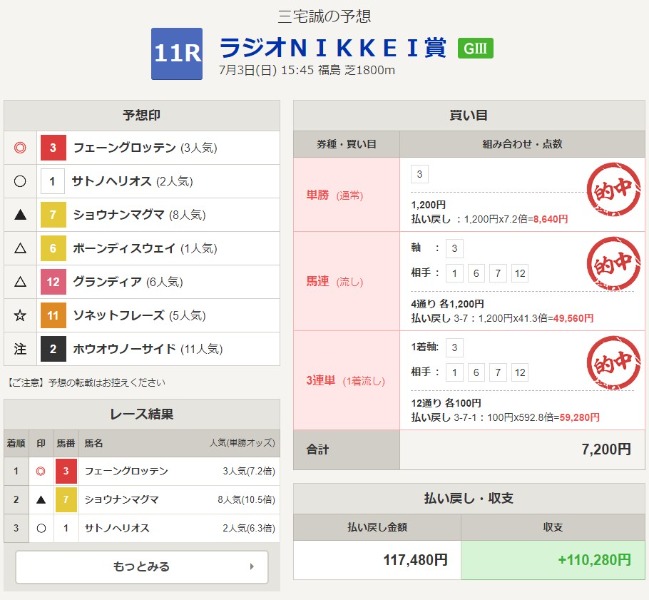Click the ラジオNIKKEI賞 race title
The height and width of the screenshot is (600, 649).
click(333, 48)
